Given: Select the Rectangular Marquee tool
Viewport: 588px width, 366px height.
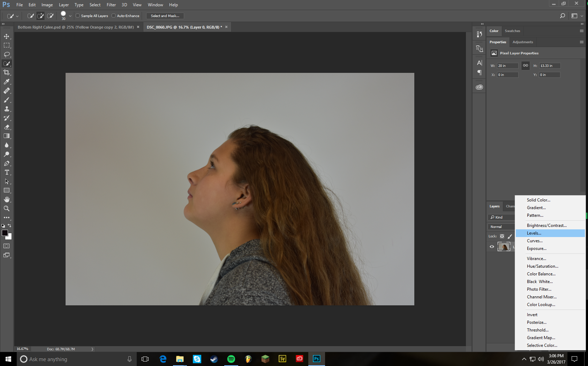Looking at the screenshot, I should pyautogui.click(x=7, y=45).
